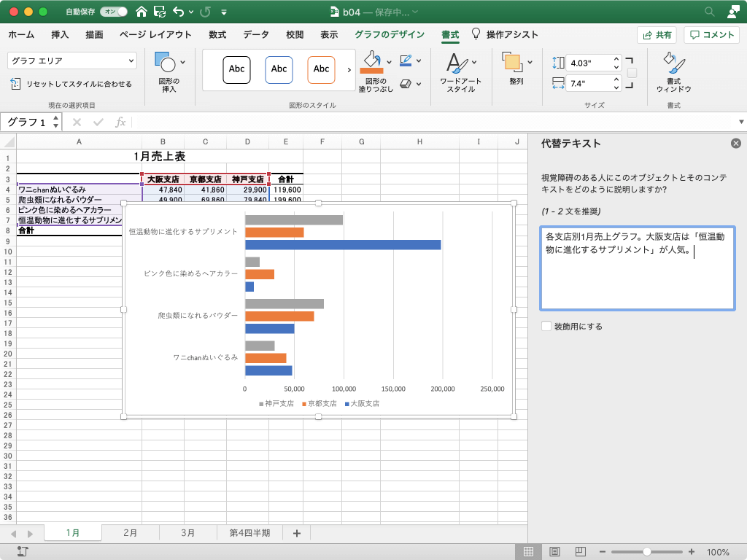Click the alt text description text box
Viewport: 747px width, 560px height.
tap(638, 268)
